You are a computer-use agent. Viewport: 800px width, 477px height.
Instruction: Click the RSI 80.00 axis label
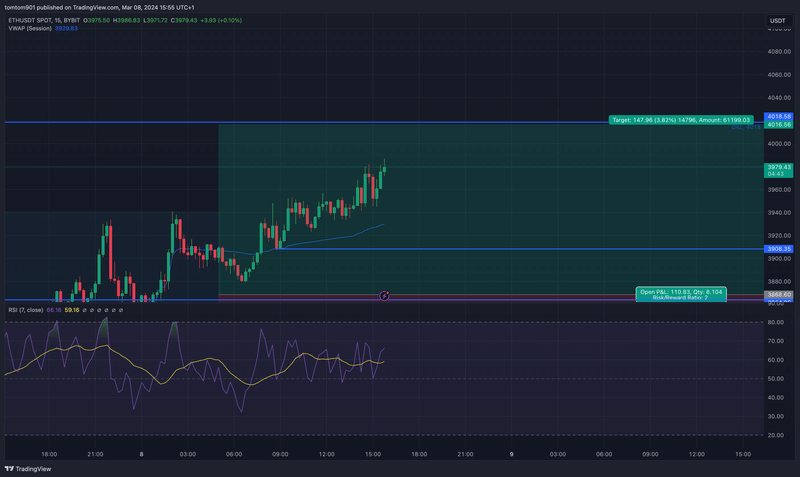tap(776, 322)
